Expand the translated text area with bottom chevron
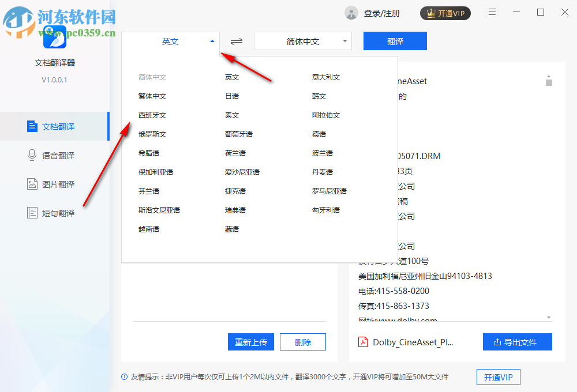577x392 pixels. (548, 317)
